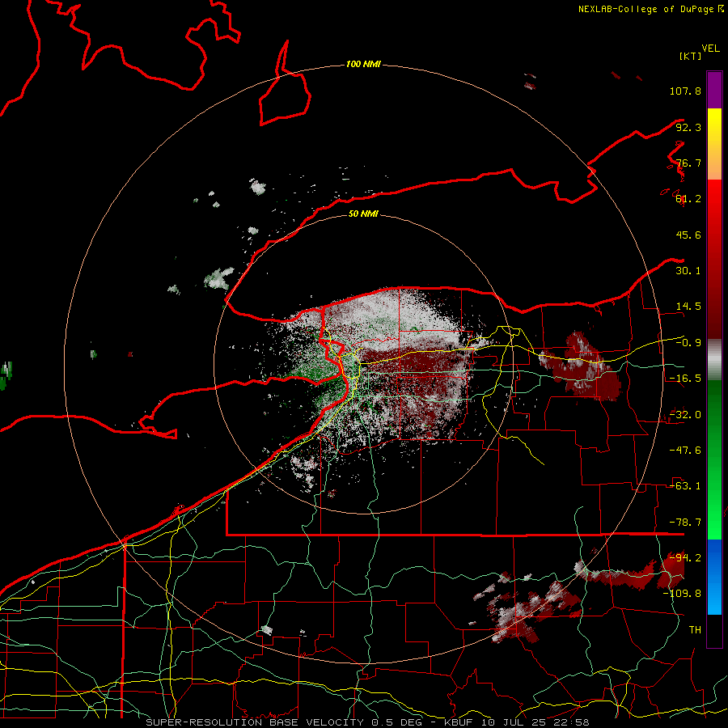The image size is (728, 728).
Task: Click the 14.5 velocity legend value
Action: point(688,307)
